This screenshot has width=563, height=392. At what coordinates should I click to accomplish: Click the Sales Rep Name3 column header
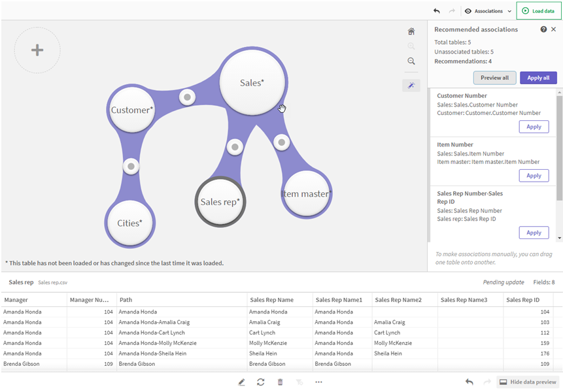(470, 300)
